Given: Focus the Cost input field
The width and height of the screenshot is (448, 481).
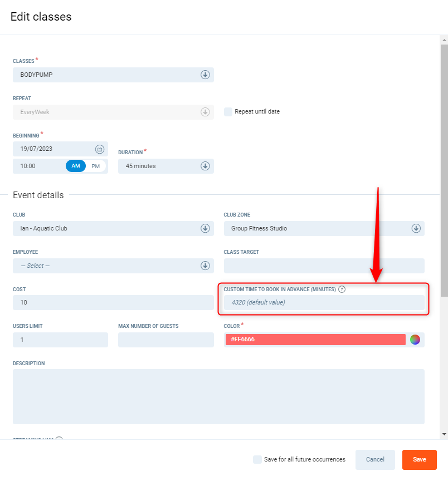Looking at the screenshot, I should tap(113, 302).
